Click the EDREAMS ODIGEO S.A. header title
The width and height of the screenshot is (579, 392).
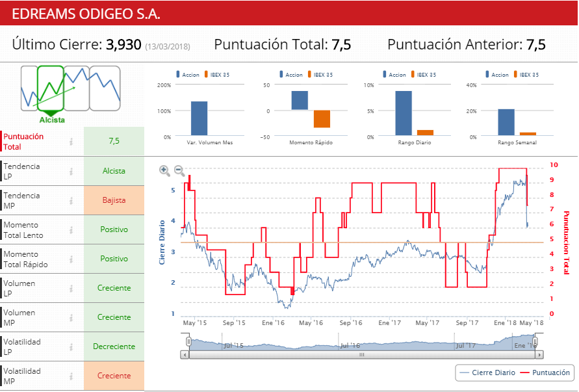86,14
